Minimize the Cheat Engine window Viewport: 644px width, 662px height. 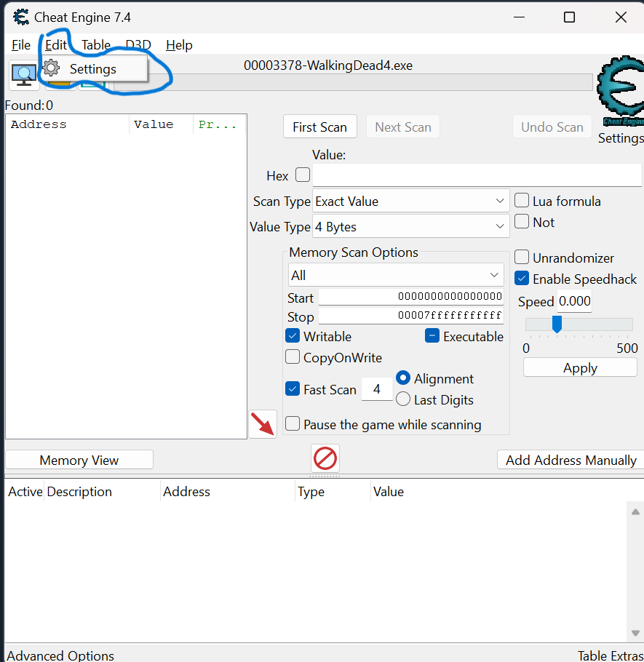coord(519,17)
